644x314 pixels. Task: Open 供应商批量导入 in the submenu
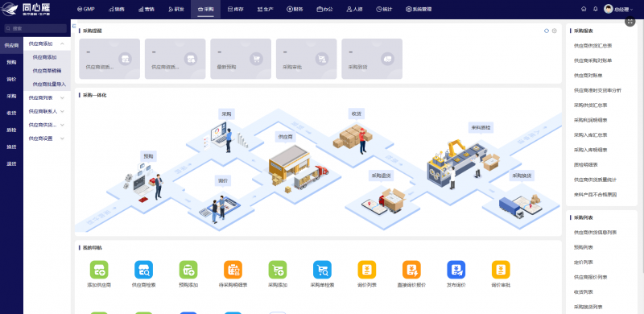click(49, 85)
